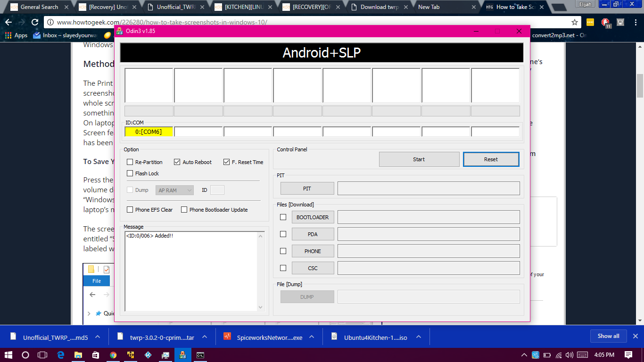The image size is (644, 362).
Task: Go back in the Chrome browser
Action: click(8, 22)
